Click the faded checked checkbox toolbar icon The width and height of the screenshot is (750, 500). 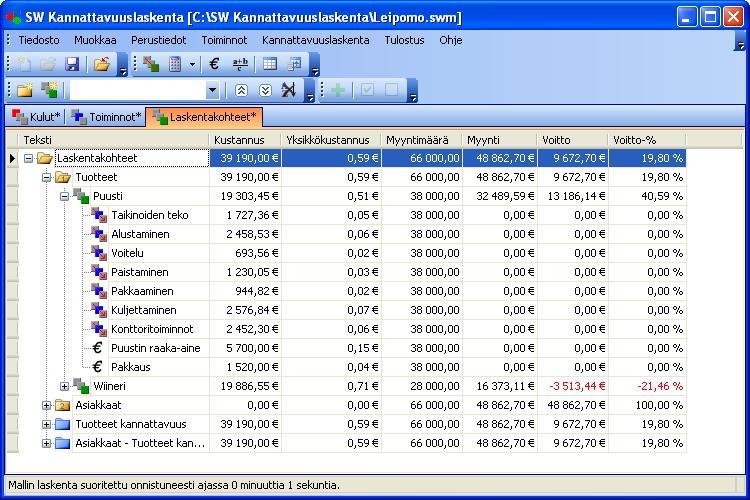pos(367,90)
